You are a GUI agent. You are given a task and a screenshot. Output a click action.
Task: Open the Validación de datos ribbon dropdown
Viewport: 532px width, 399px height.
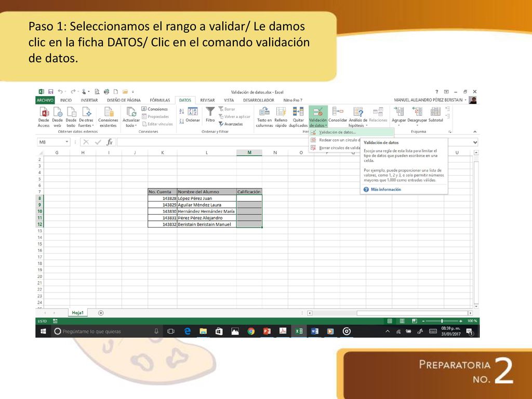point(318,116)
